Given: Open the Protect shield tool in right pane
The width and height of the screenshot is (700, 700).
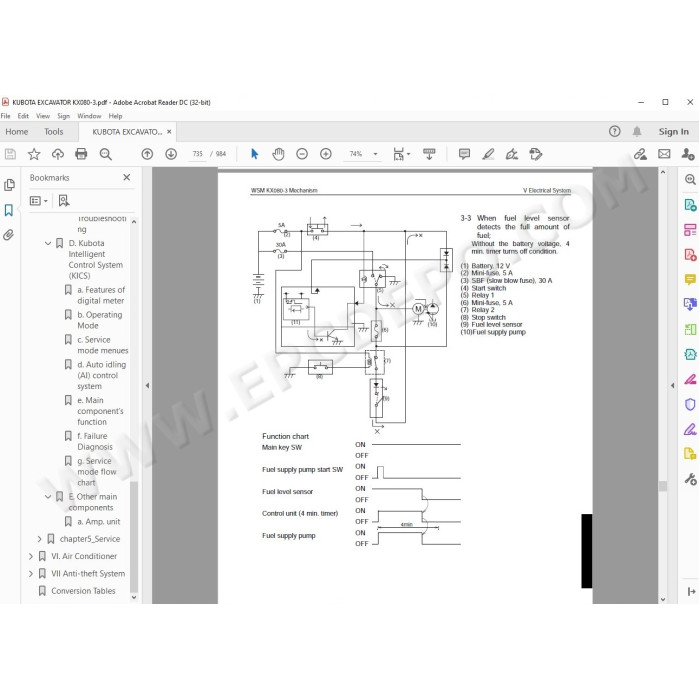Looking at the screenshot, I should click(x=690, y=404).
